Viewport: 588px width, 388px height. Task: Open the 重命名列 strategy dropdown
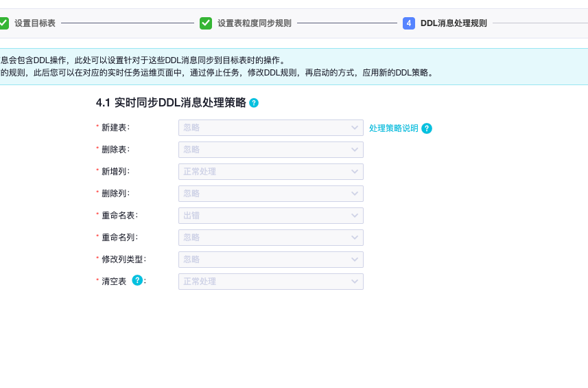click(271, 238)
